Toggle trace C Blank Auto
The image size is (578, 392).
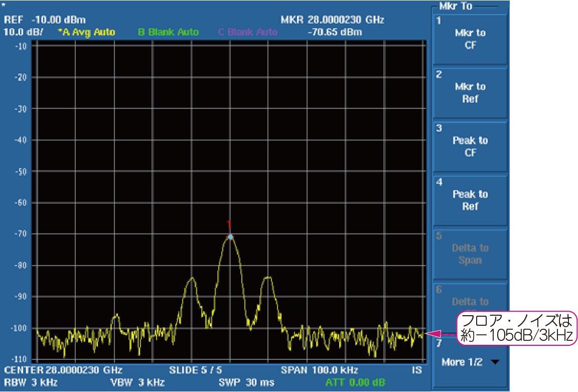(x=247, y=32)
